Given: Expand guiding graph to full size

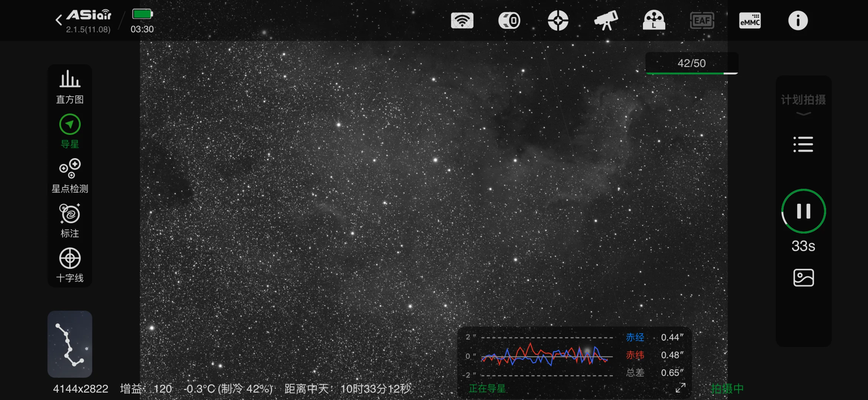Looking at the screenshot, I should point(680,388).
